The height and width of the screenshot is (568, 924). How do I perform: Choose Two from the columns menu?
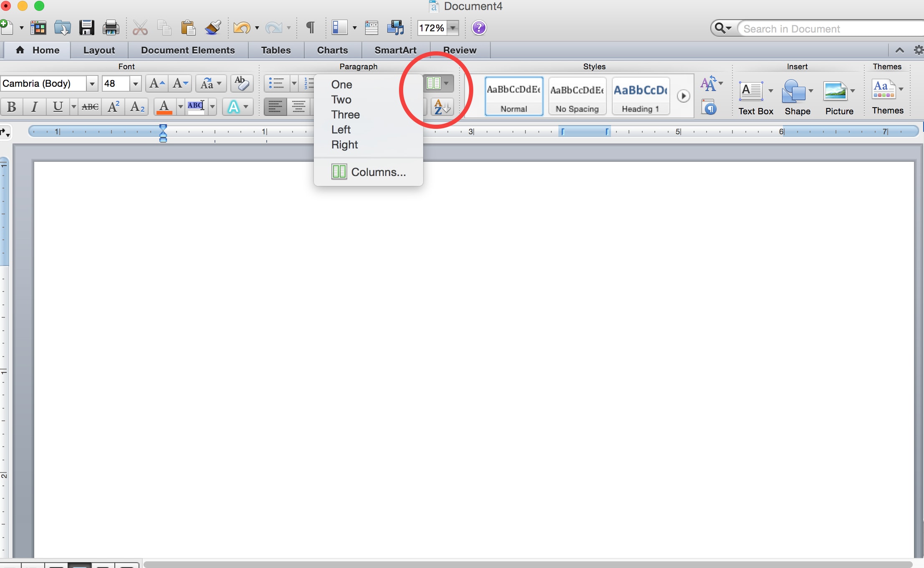(341, 100)
